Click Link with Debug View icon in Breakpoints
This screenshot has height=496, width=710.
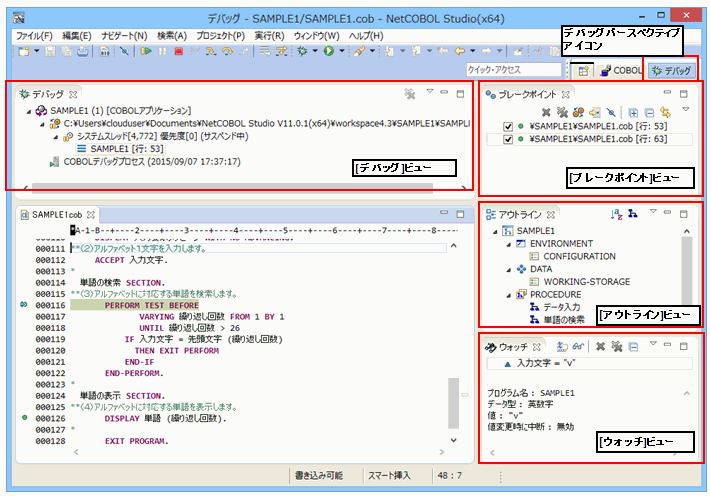click(x=665, y=112)
